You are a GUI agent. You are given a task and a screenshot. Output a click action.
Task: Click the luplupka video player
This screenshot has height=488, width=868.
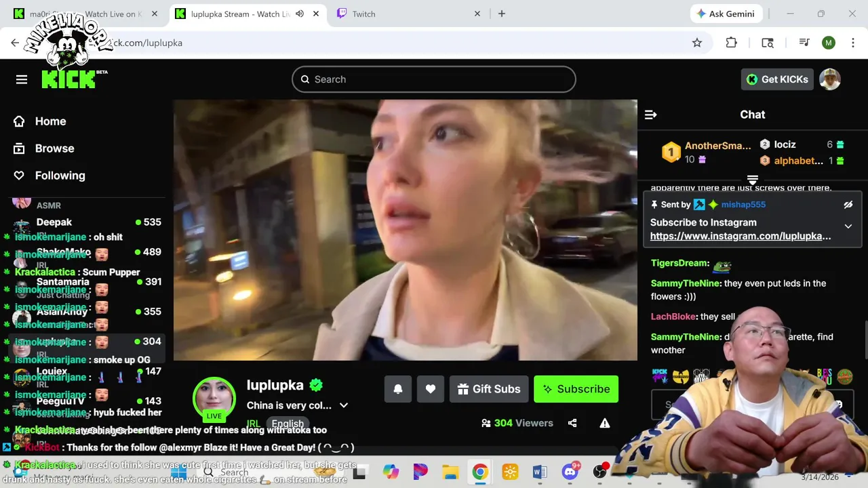[x=406, y=230]
